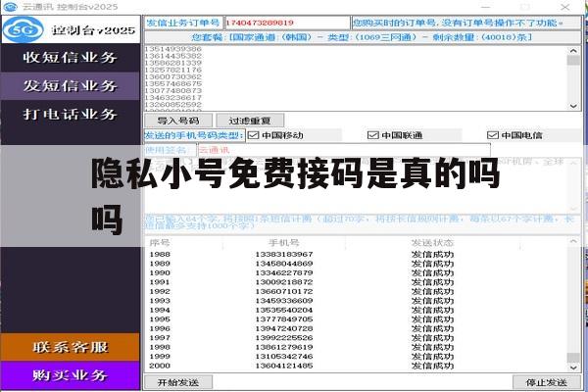Open 收短信业务 menu
The width and height of the screenshot is (588, 392).
[x=71, y=58]
